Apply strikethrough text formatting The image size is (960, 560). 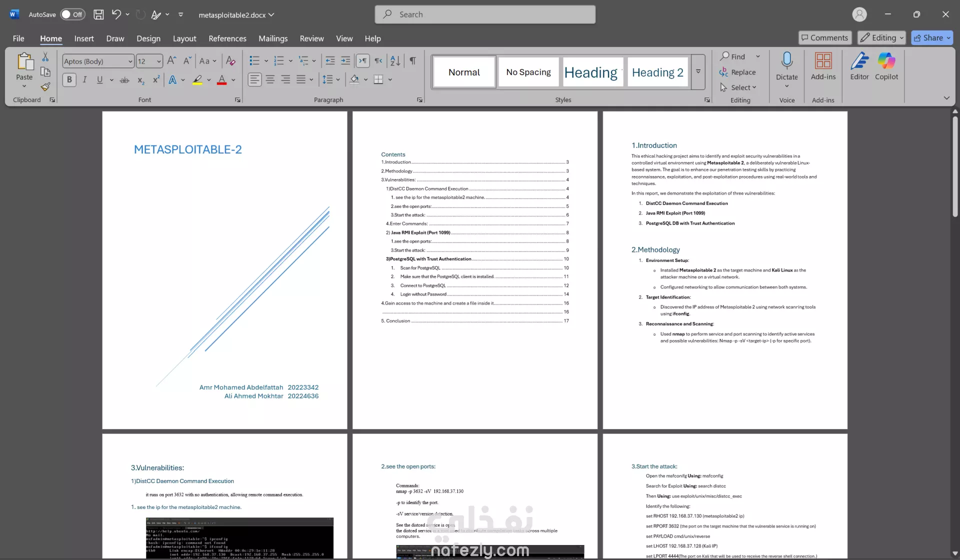(124, 80)
